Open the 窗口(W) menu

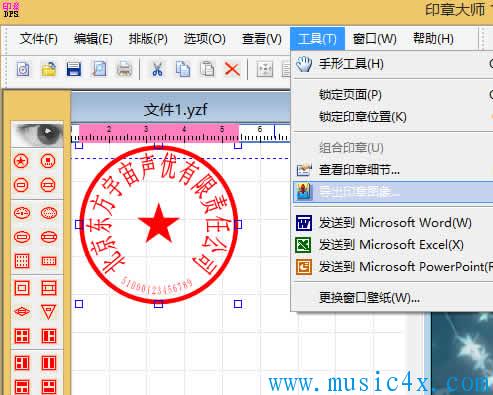[375, 39]
